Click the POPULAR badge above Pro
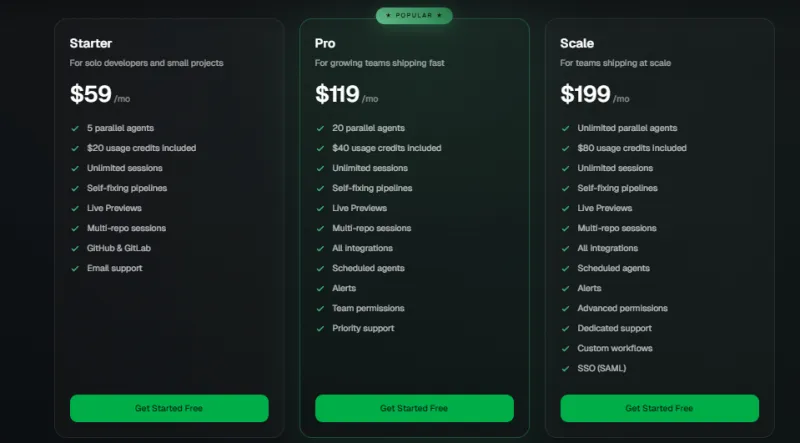Screen dimensions: 800x443 point(414,16)
